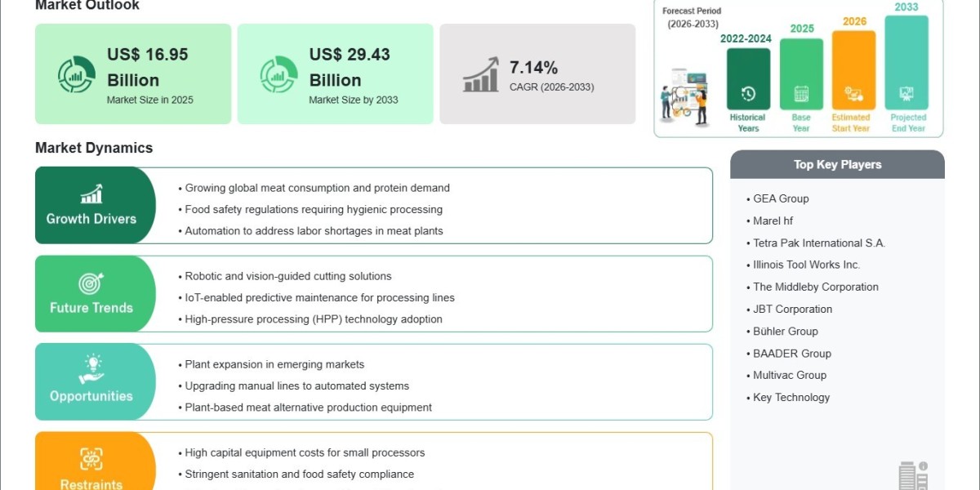980x490 pixels.
Task: Click the Historical Years clock icon
Action: pos(748,94)
